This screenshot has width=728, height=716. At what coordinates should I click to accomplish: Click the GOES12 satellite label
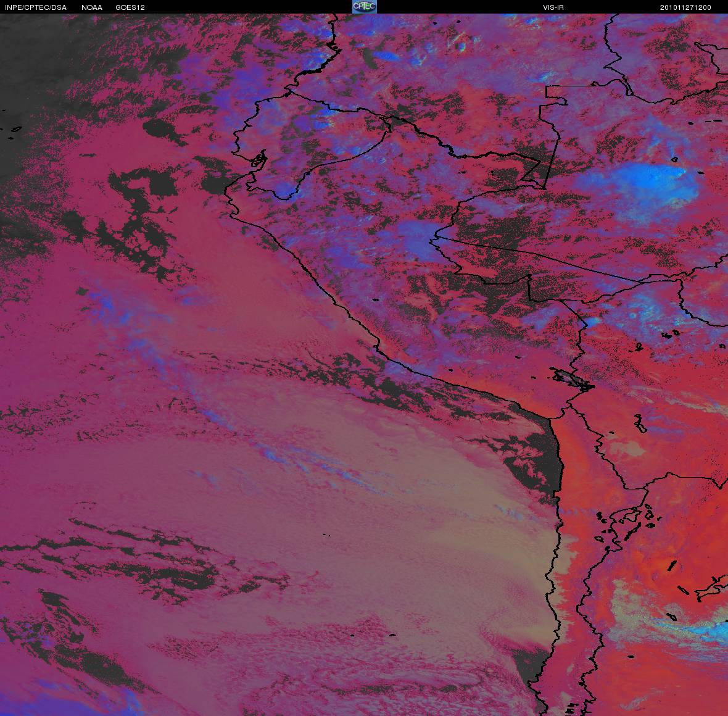tap(130, 7)
